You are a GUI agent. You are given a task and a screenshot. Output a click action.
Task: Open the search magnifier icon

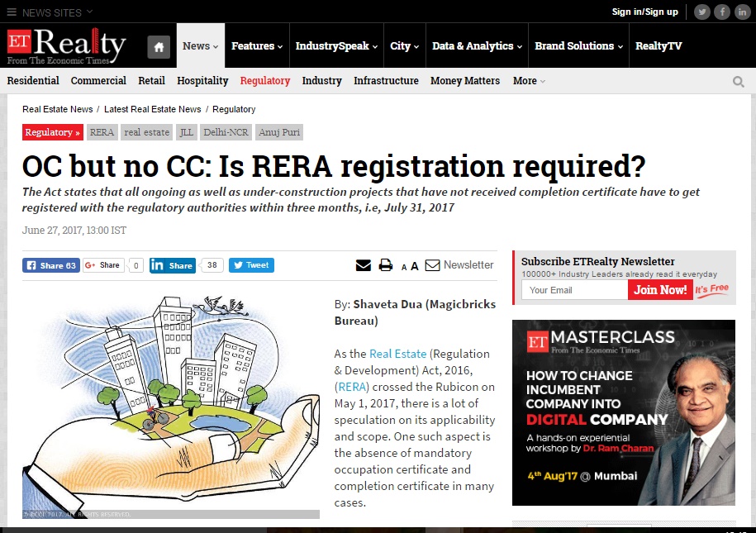[x=738, y=82]
